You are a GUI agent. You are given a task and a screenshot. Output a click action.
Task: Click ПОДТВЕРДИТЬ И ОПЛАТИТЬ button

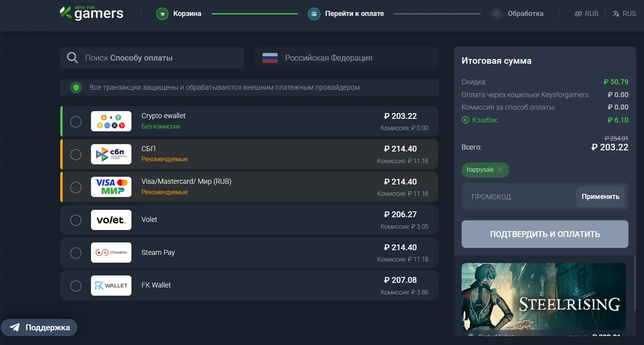545,234
